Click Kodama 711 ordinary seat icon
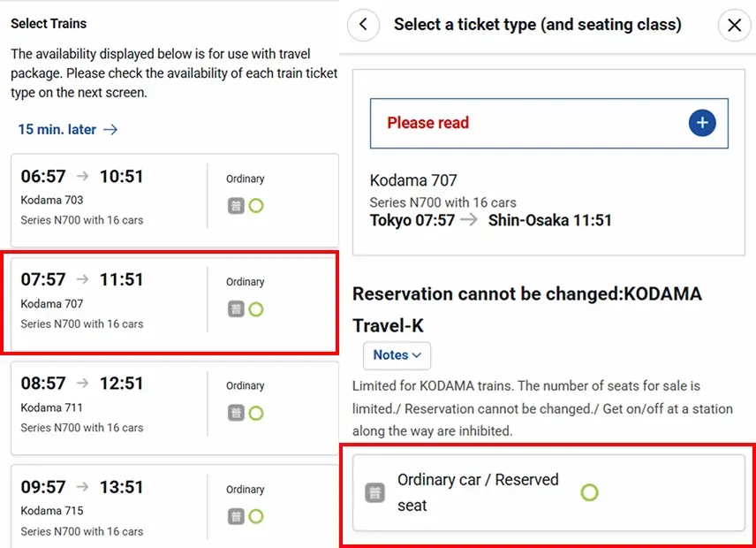 (236, 413)
